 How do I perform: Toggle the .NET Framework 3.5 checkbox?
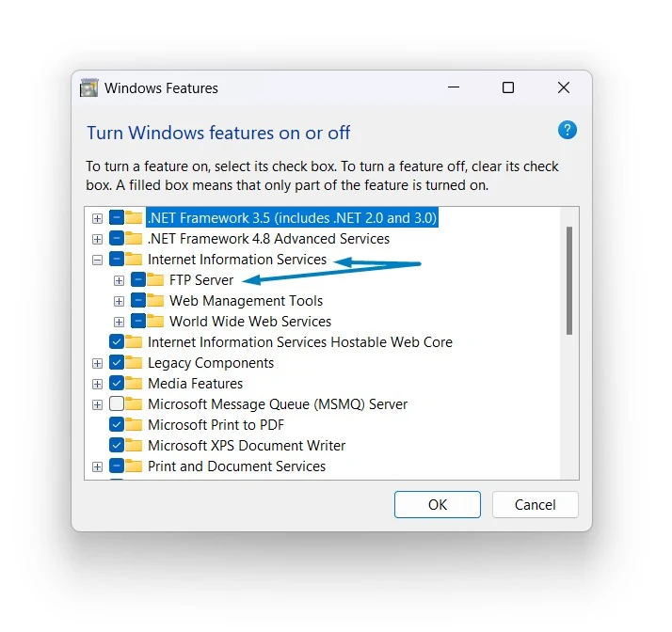pyautogui.click(x=117, y=217)
